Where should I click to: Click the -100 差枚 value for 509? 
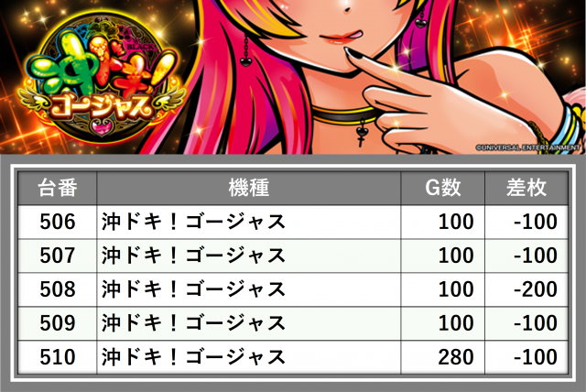pos(536,323)
